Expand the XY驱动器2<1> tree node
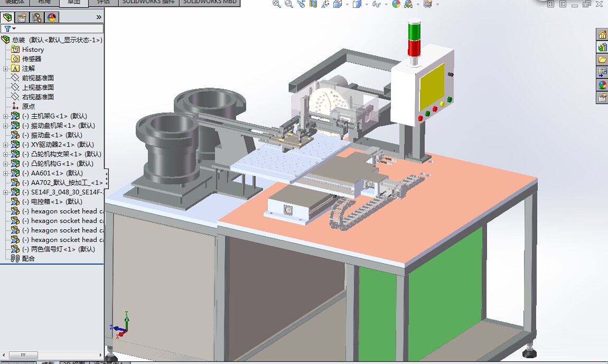The image size is (608, 364). tap(6, 145)
